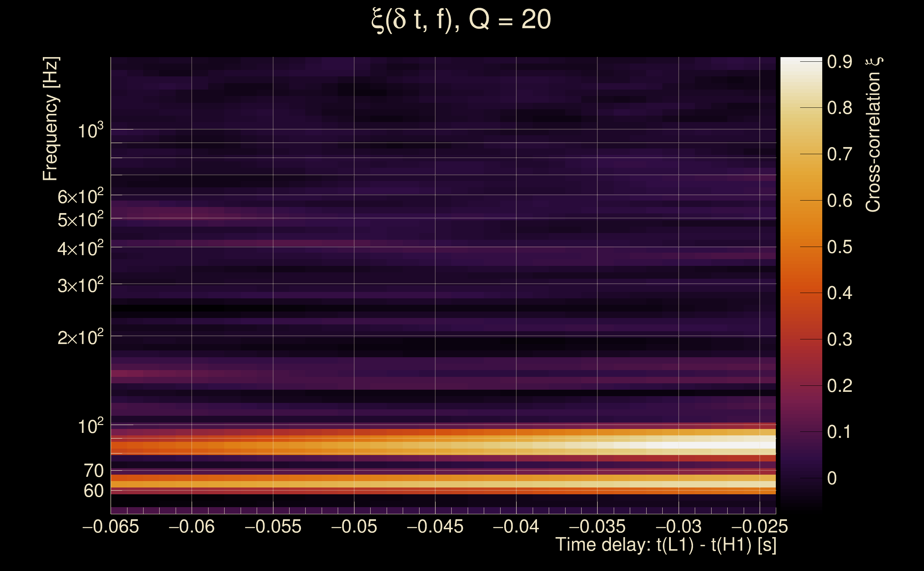Click the -0.05 x-axis tick label
Viewport: 924px width, 571px height.
[354, 526]
